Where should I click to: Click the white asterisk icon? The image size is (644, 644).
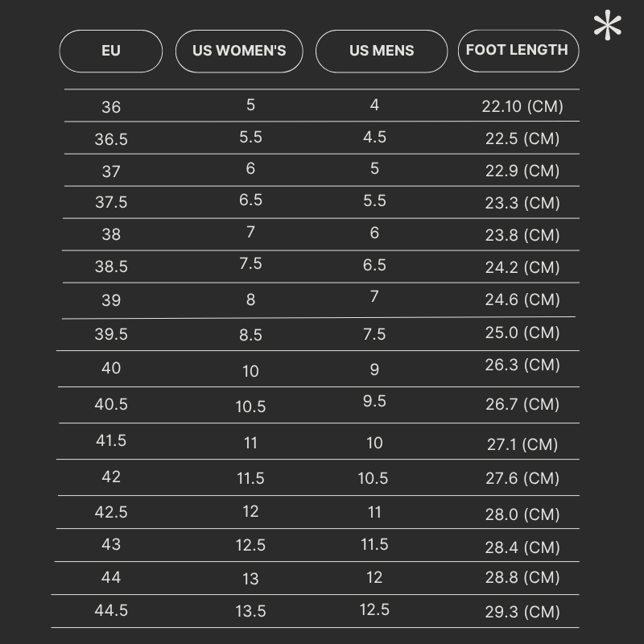(608, 27)
